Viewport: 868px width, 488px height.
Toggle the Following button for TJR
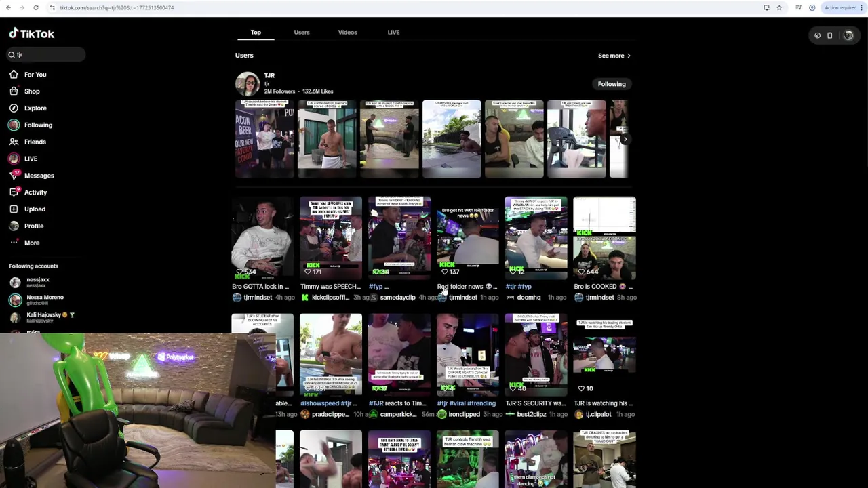(612, 84)
